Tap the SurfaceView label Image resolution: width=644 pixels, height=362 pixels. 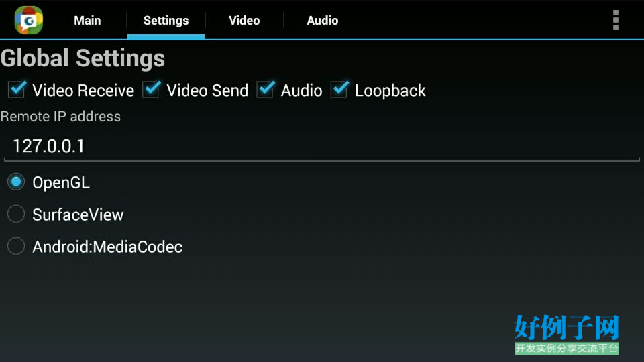(78, 215)
